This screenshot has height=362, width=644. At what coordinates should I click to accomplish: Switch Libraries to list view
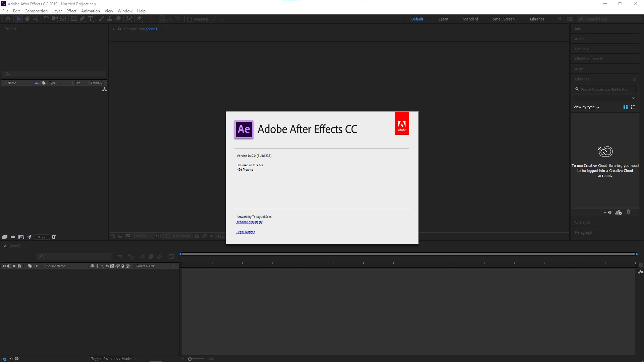pos(633,107)
